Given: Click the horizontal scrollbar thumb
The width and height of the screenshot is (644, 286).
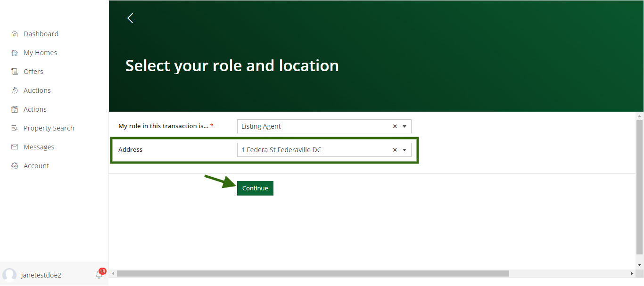Looking at the screenshot, I should click(313, 273).
